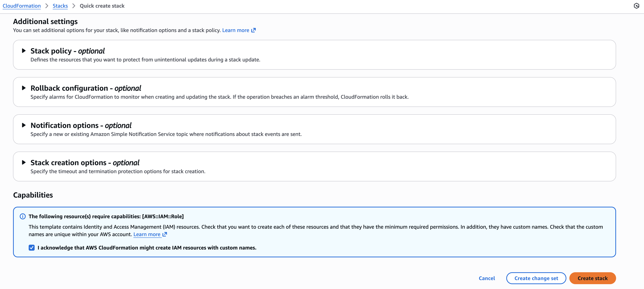
Task: Click the external link icon in the IAM notice
Action: (x=165, y=234)
